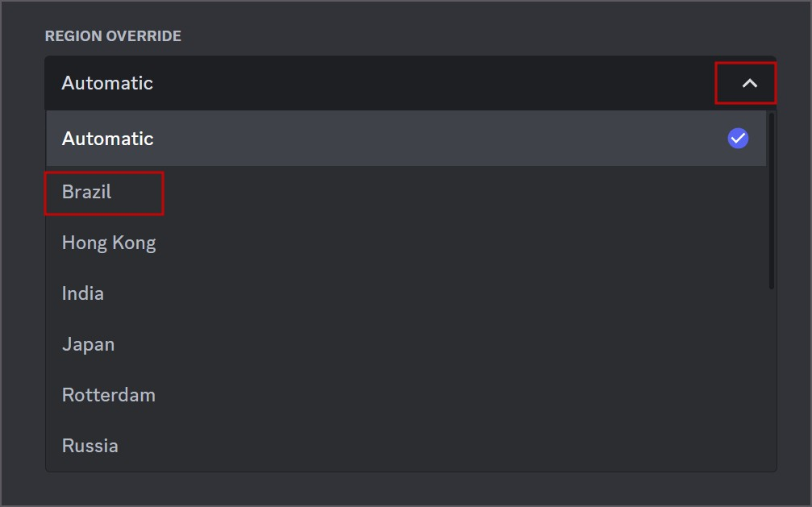This screenshot has height=507, width=812.
Task: Select India as the server region
Action: [82, 293]
